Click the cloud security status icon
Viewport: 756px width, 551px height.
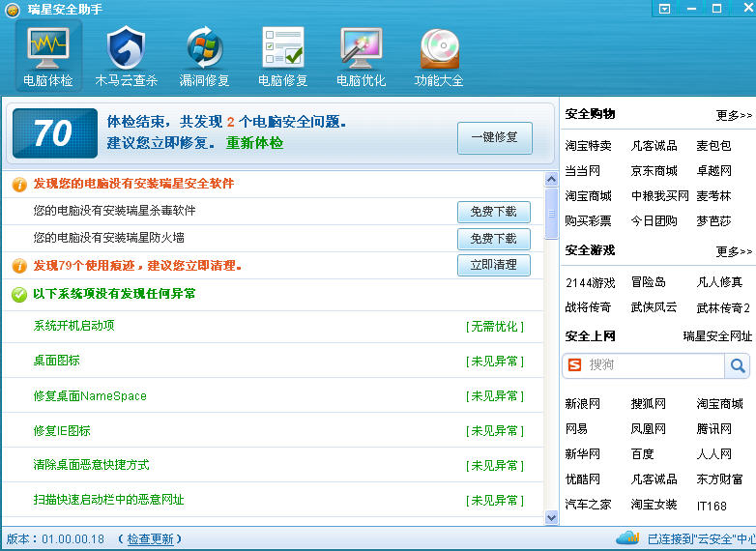coord(627,537)
